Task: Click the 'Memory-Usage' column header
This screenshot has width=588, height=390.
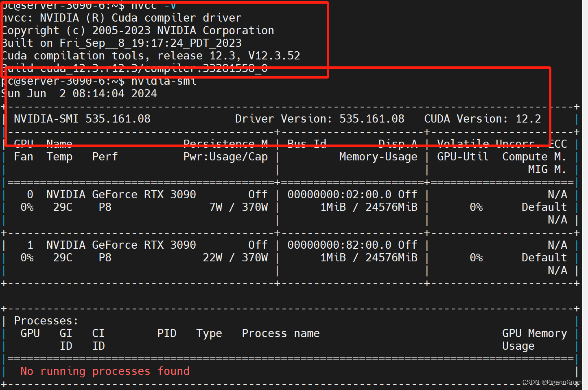Action: click(x=378, y=157)
